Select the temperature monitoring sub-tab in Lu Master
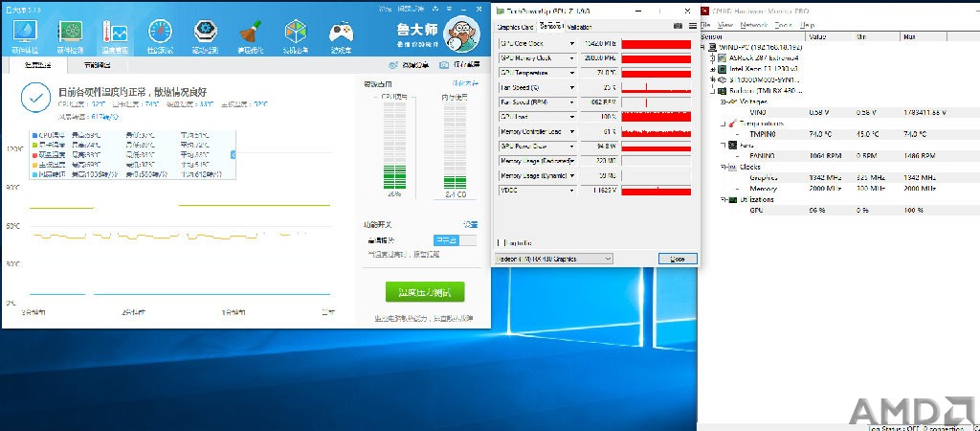The height and width of the screenshot is (431, 980). [x=37, y=64]
